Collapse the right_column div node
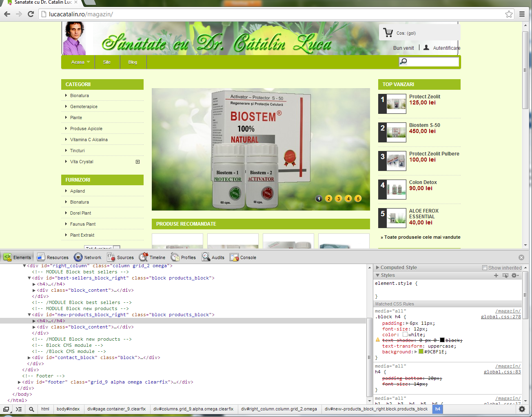This screenshot has height=417, width=532. tap(24, 266)
